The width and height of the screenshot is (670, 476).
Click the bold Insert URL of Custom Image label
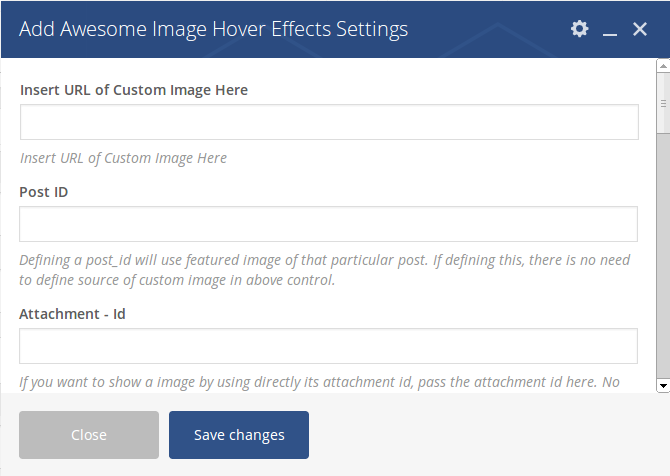(x=134, y=90)
